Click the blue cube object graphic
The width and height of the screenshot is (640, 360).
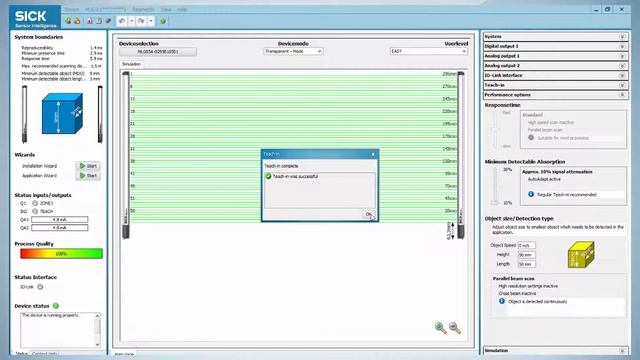[x=62, y=114]
